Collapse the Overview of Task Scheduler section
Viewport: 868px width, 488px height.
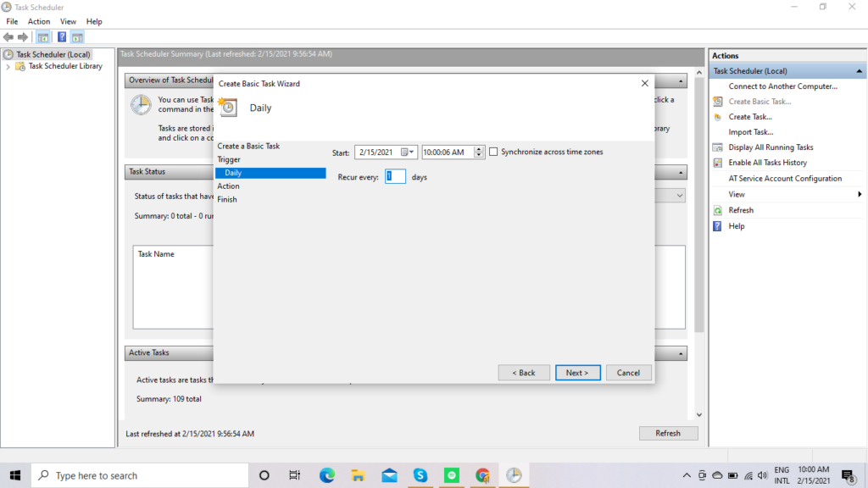click(681, 80)
